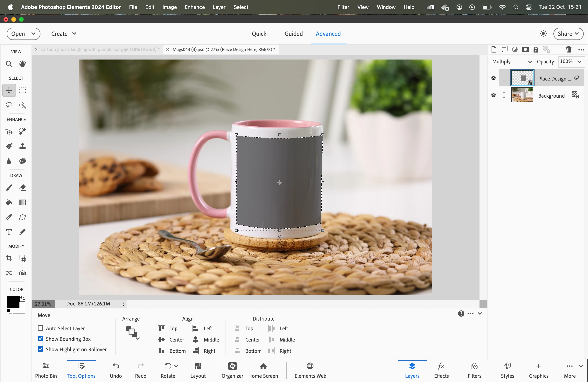Pick the Clone Stamp tool
The width and height of the screenshot is (588, 382).
pos(23,146)
